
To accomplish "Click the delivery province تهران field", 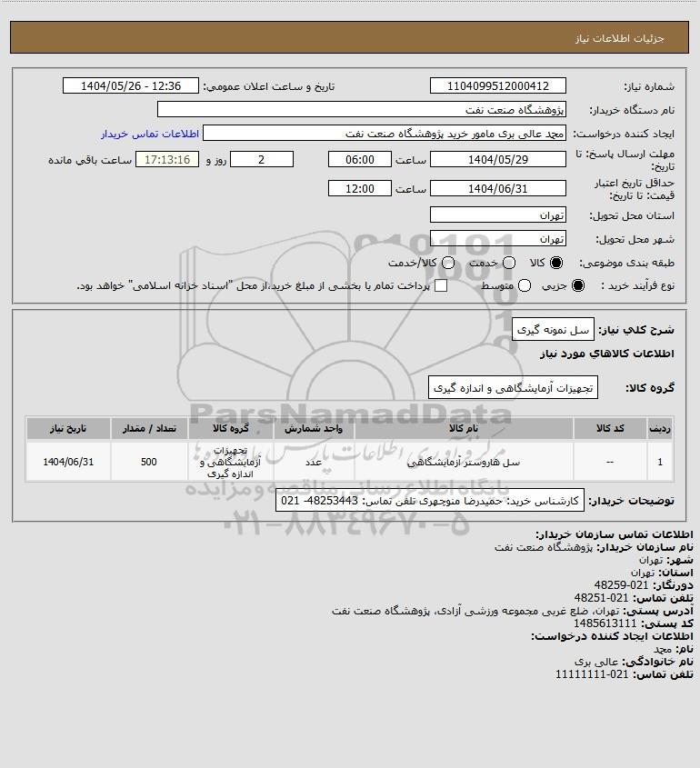I will pyautogui.click(x=497, y=215).
